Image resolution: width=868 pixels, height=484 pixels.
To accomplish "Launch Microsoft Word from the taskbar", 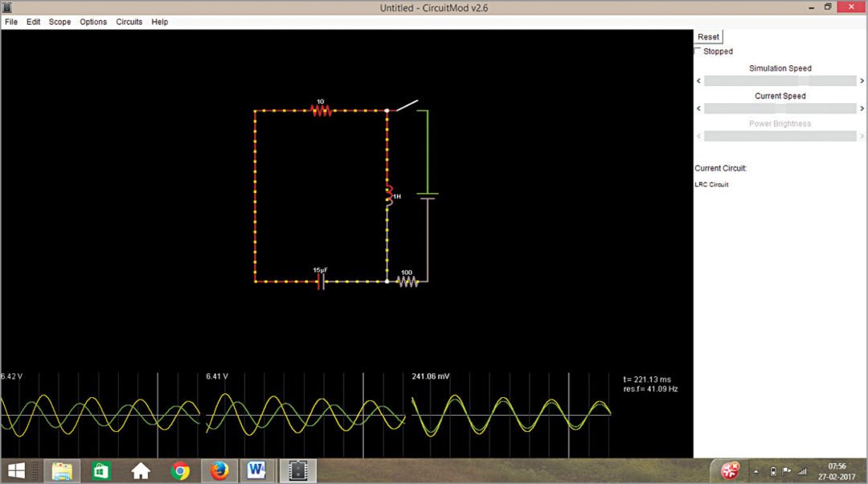I will (x=257, y=470).
